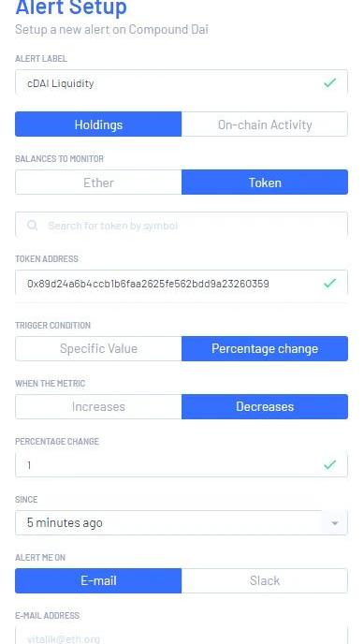Viewport: 364px width, 644px height.
Task: Click the Alert Label input containing cDAI Liquidity
Action: pos(182,83)
